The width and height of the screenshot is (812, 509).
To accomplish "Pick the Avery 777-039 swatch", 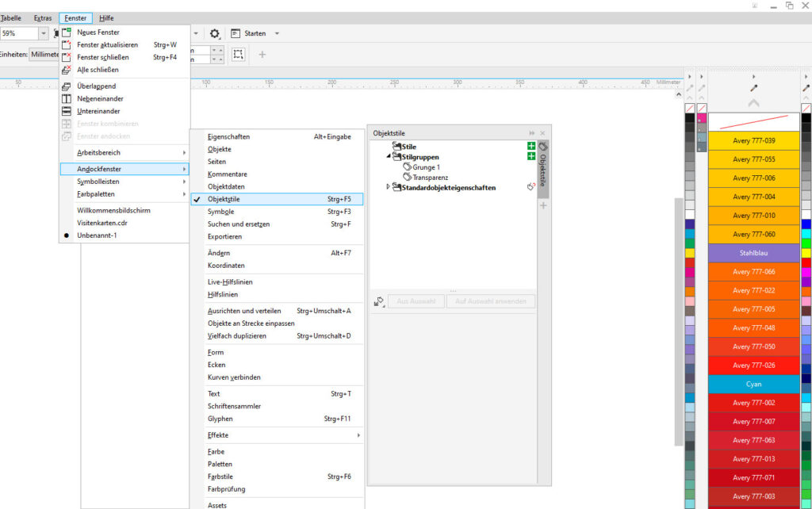I will (753, 140).
